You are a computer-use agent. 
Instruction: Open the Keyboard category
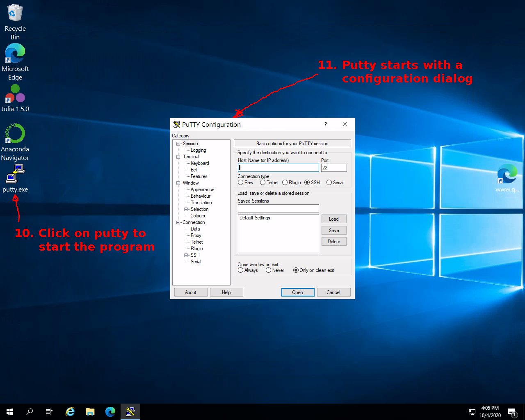(x=200, y=163)
